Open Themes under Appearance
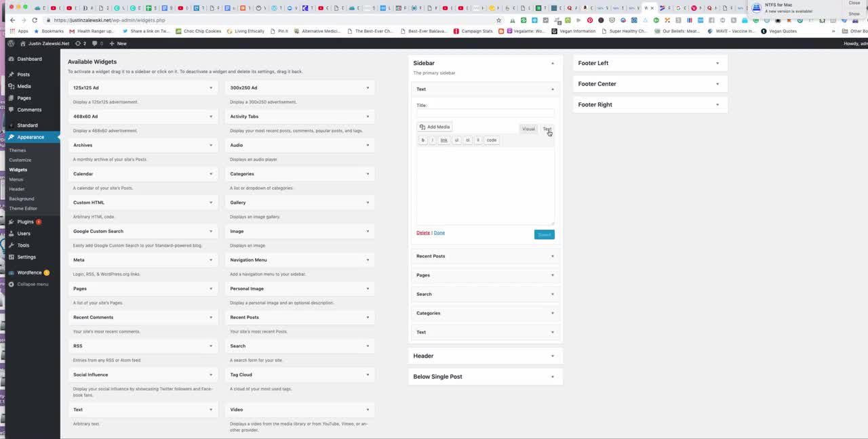The height and width of the screenshot is (439, 868). 18,150
